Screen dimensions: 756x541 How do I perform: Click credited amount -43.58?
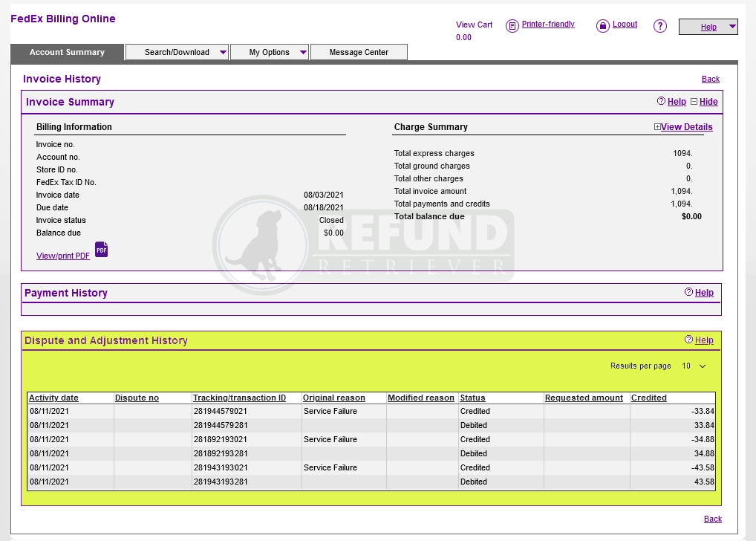tap(703, 467)
